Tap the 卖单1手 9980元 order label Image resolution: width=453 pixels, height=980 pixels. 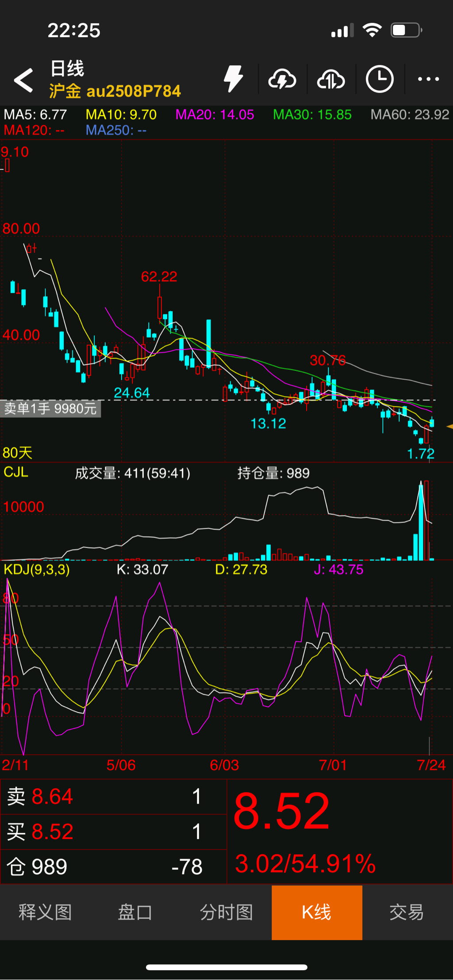pyautogui.click(x=50, y=408)
